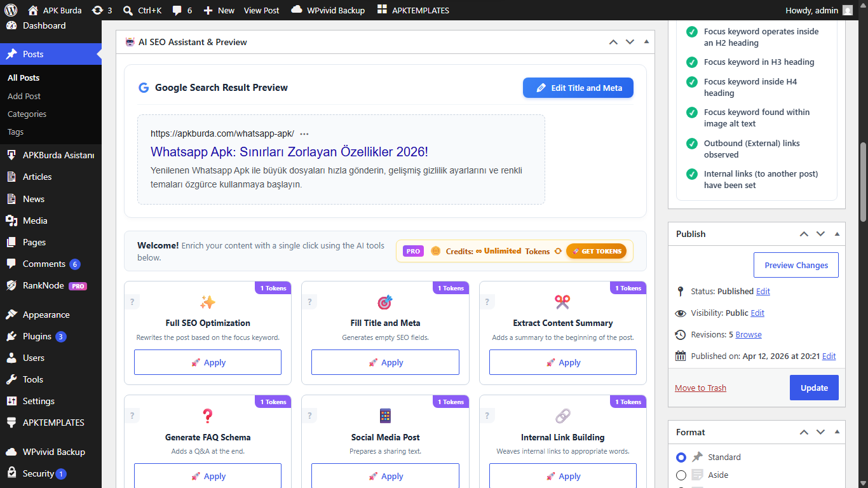Screen dimensions: 868x488
Task: Click the Update button
Action: coord(814,388)
